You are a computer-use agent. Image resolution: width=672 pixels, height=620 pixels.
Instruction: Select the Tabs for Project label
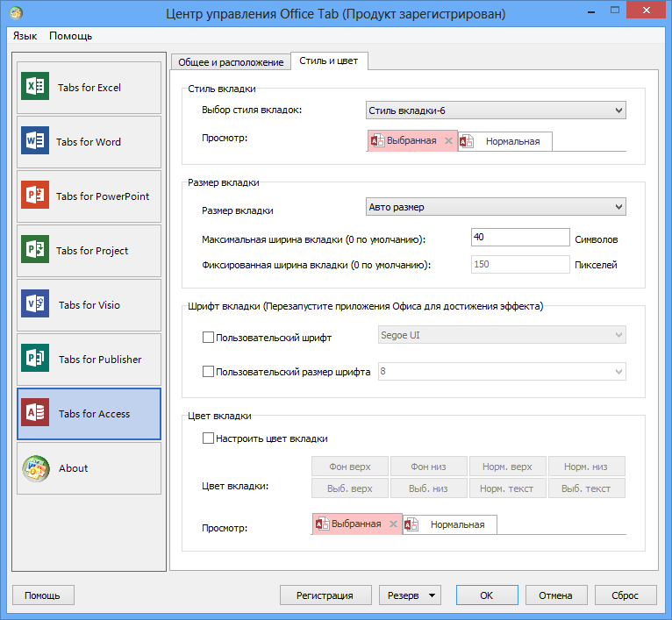tap(92, 251)
